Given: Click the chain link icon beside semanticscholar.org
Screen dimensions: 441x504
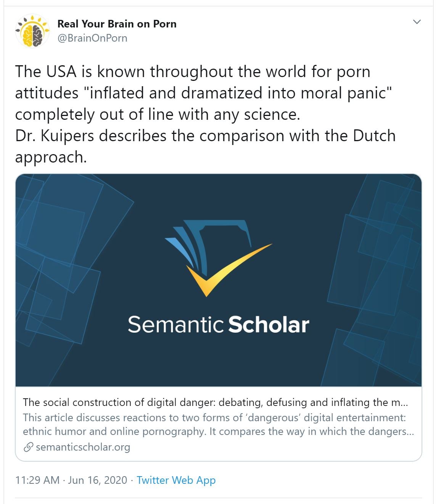Looking at the screenshot, I should click(28, 447).
